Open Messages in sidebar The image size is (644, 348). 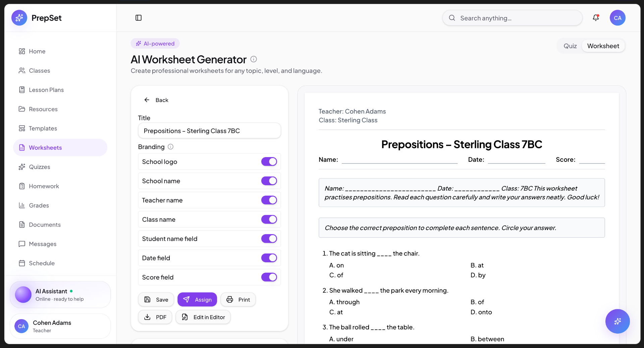(x=60, y=244)
